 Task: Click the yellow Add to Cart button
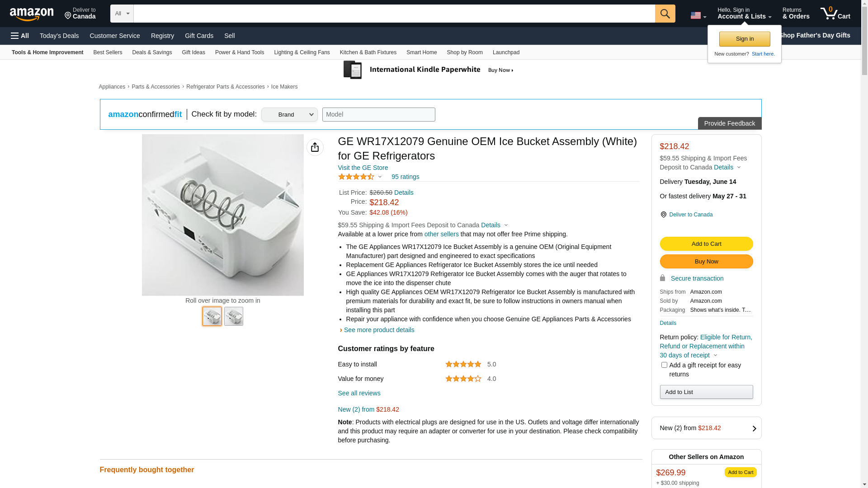pos(706,244)
